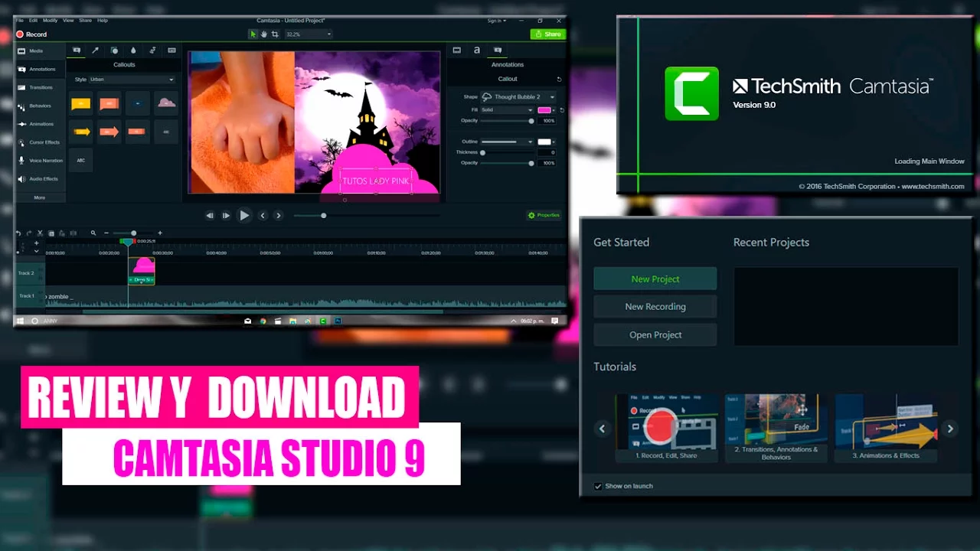Reset callout properties with revert arrow
Viewport: 980px width, 551px height.
[559, 79]
